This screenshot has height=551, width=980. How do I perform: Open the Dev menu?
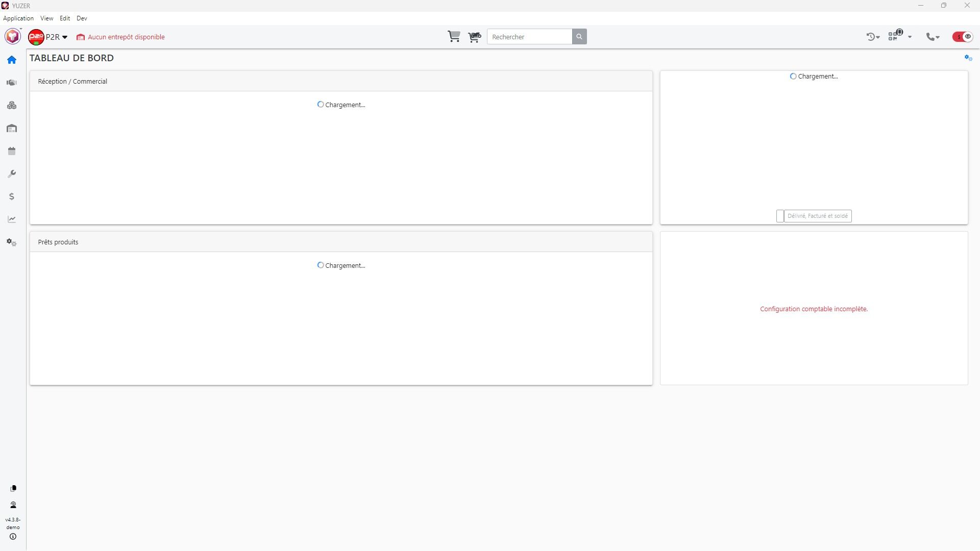click(x=82, y=18)
